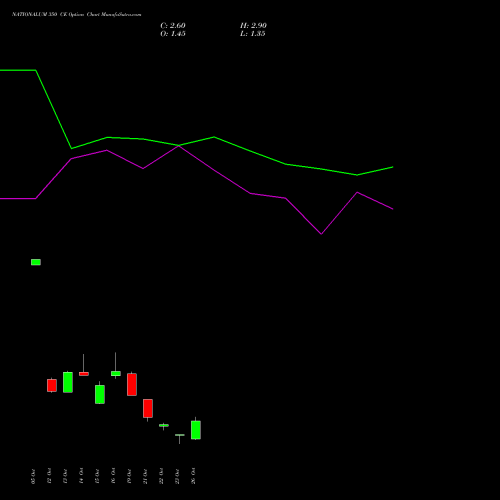Click the doji candle above 23 Oct
Image resolution: width=500 pixels, height=500 pixels.
click(x=180, y=435)
